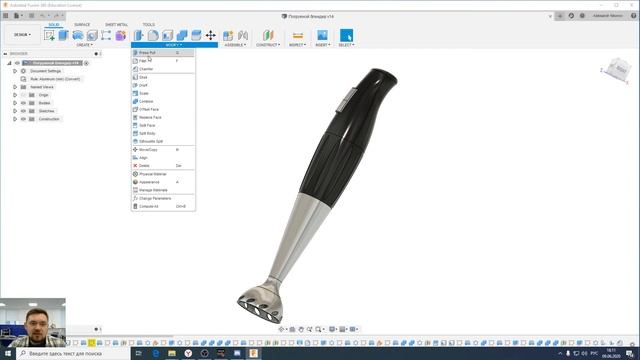Click the Select tool icon

tap(347, 36)
